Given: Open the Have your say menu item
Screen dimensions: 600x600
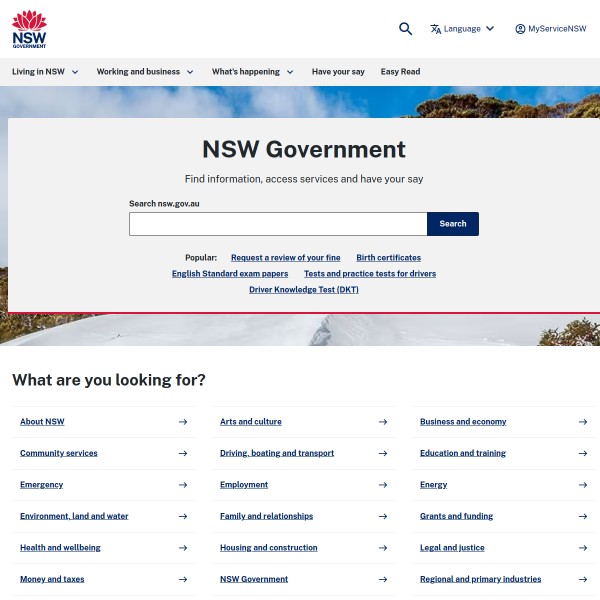Looking at the screenshot, I should [x=338, y=72].
